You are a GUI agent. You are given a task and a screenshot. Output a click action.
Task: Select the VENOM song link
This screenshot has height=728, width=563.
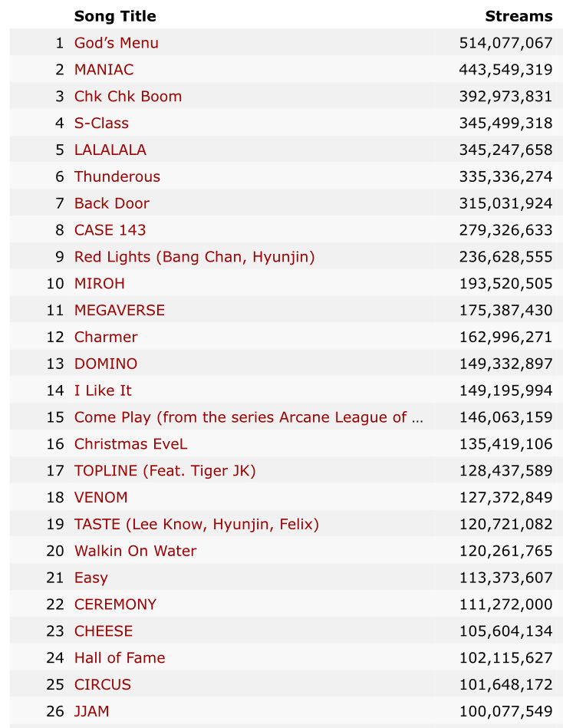(101, 498)
